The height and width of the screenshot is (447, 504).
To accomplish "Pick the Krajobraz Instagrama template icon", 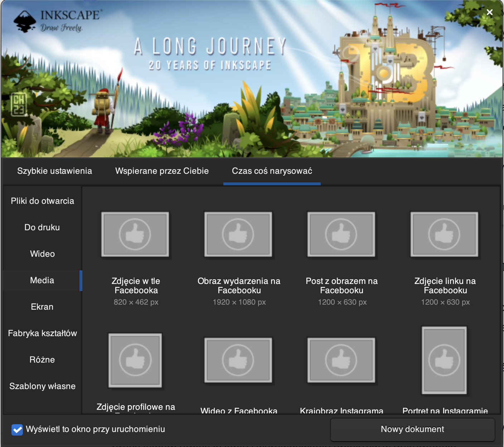I will point(341,360).
